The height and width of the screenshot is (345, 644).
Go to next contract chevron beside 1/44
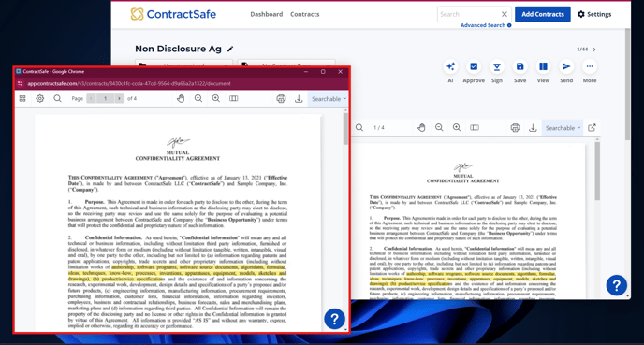point(593,50)
